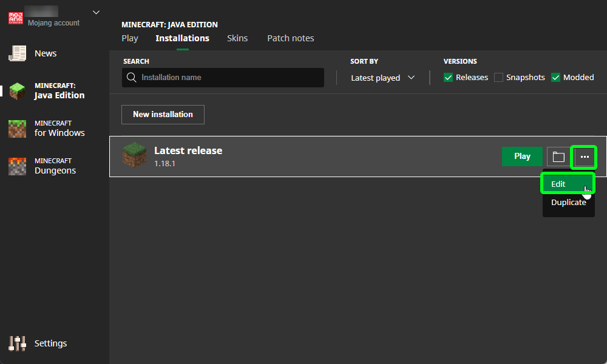Click the Settings label in sidebar
The image size is (607, 364).
coord(51,343)
